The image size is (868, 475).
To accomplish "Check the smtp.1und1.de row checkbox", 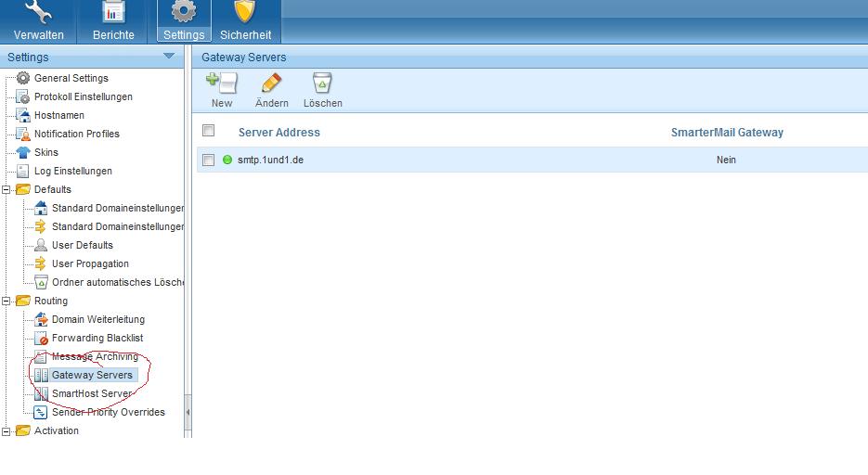I will coord(208,160).
